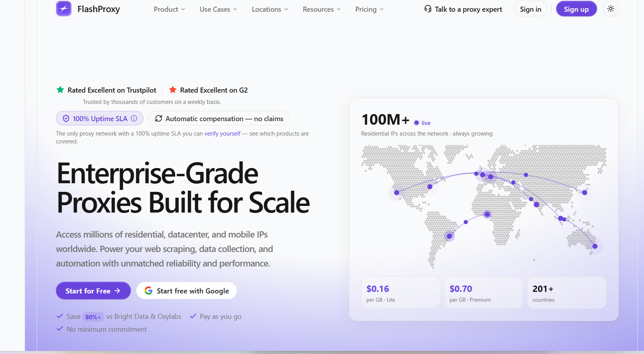Open the info icon next to 100% Uptime SLA
The height and width of the screenshot is (354, 644).
134,118
